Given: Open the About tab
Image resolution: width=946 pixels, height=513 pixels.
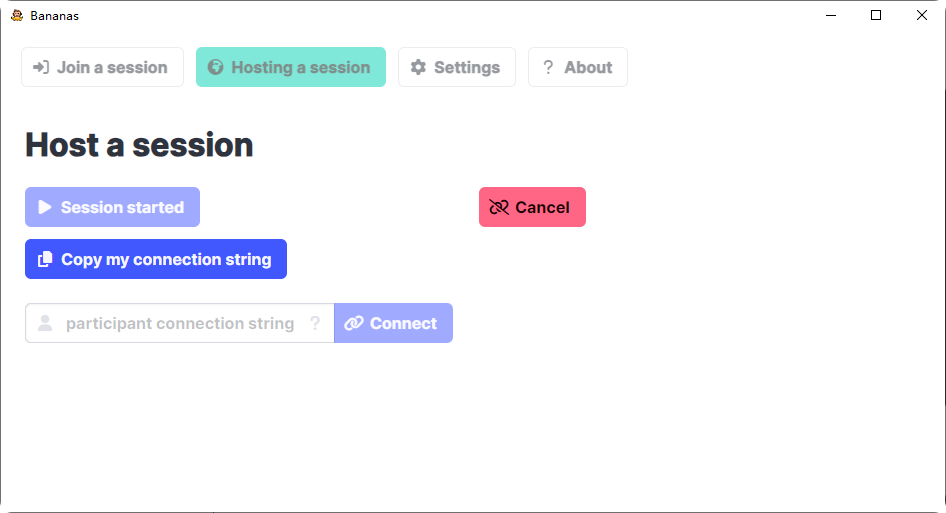Looking at the screenshot, I should click(x=578, y=68).
